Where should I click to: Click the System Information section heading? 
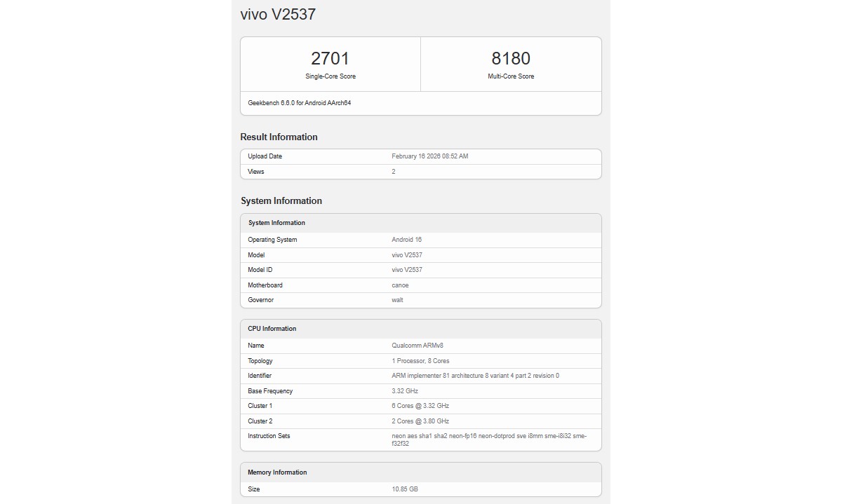tap(281, 200)
